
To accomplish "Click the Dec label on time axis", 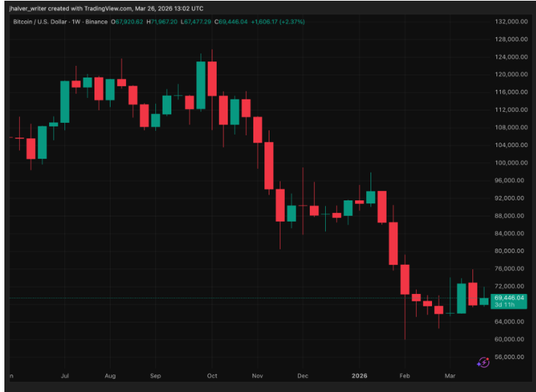I will [x=302, y=375].
